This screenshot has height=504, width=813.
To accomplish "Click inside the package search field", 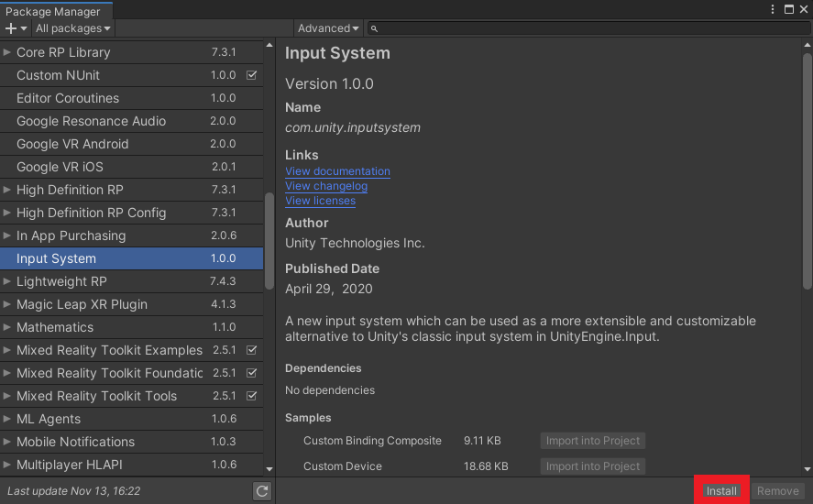I will 587,28.
